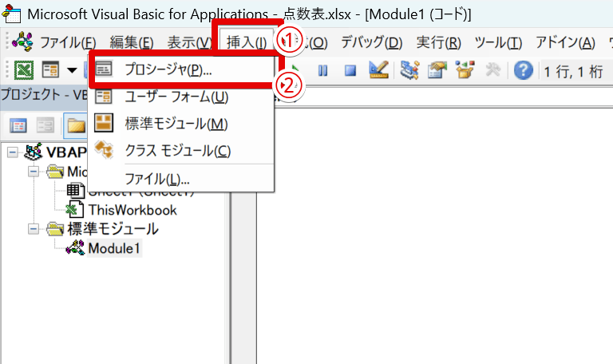Open the ファイル(F) menu
The width and height of the screenshot is (613, 364).
click(68, 42)
